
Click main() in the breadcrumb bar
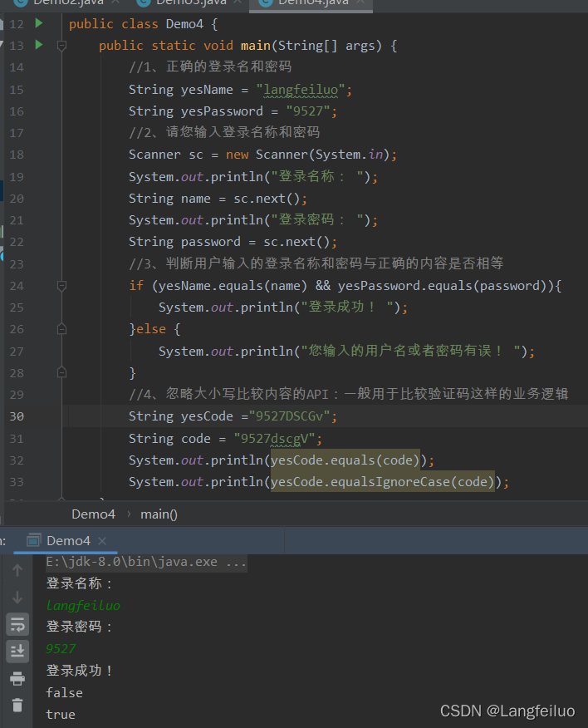pyautogui.click(x=159, y=514)
